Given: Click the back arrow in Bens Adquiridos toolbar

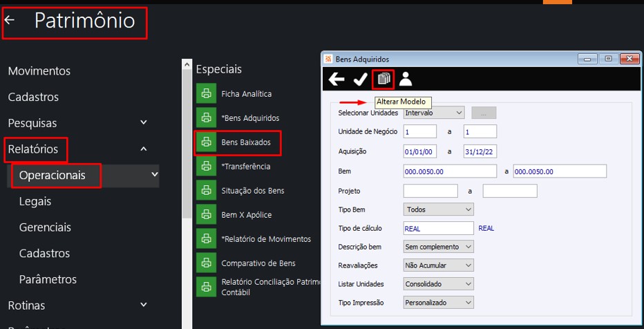Looking at the screenshot, I should [x=337, y=79].
